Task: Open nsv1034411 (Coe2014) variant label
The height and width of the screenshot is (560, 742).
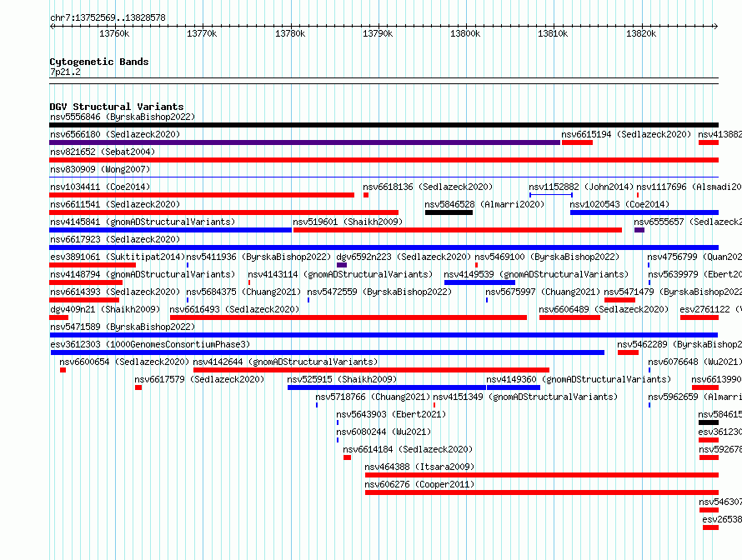Action: click(x=100, y=187)
